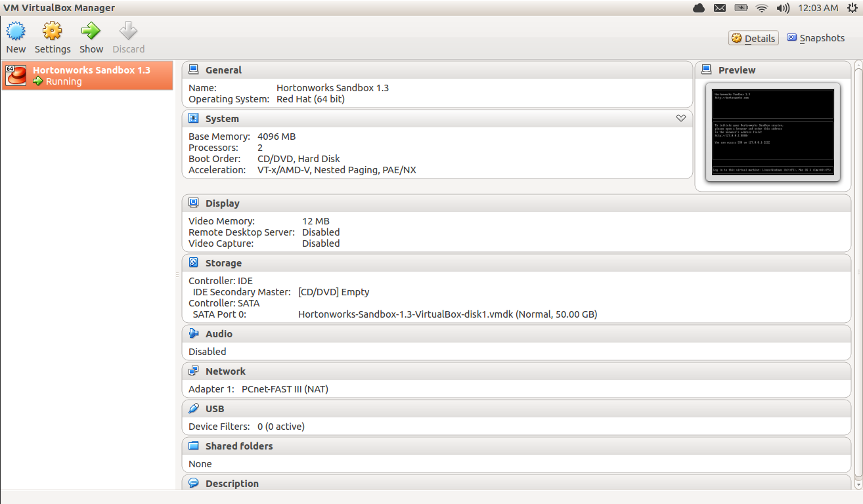Click the New virtual machine icon
This screenshot has width=863, height=504.
tap(16, 31)
